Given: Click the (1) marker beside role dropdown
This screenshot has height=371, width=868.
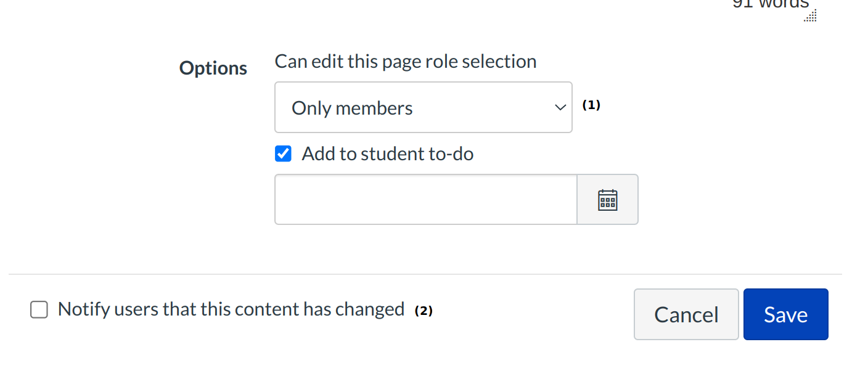Looking at the screenshot, I should click(x=591, y=105).
